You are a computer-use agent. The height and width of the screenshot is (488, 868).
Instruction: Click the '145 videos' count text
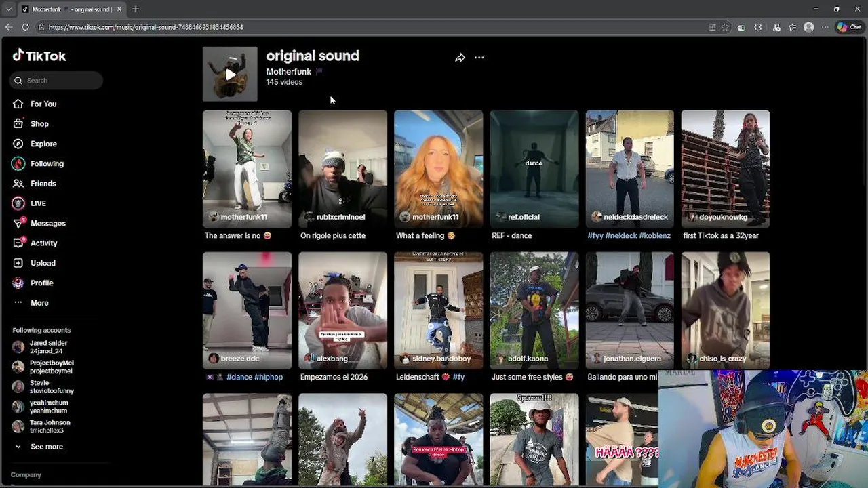click(284, 82)
